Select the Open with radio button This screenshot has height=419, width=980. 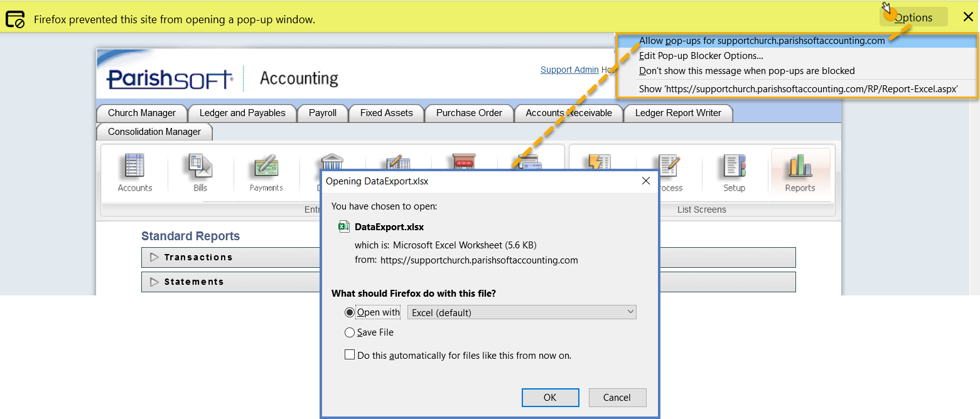click(x=350, y=312)
